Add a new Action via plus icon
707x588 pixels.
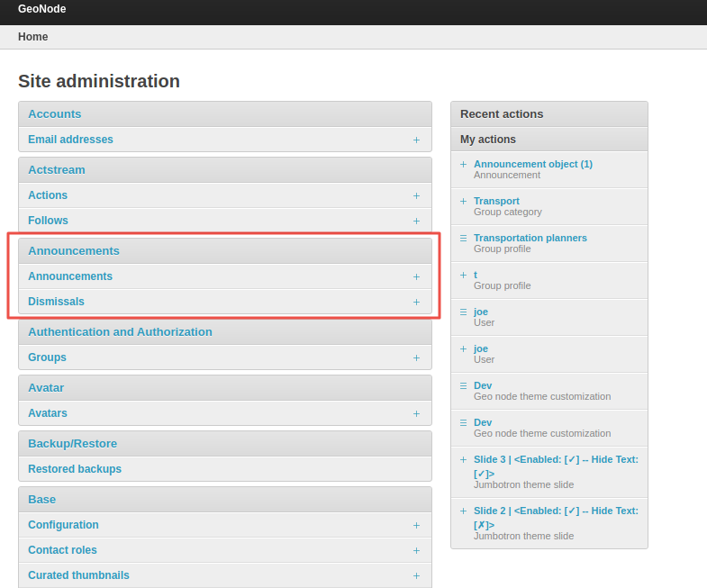pyautogui.click(x=416, y=195)
